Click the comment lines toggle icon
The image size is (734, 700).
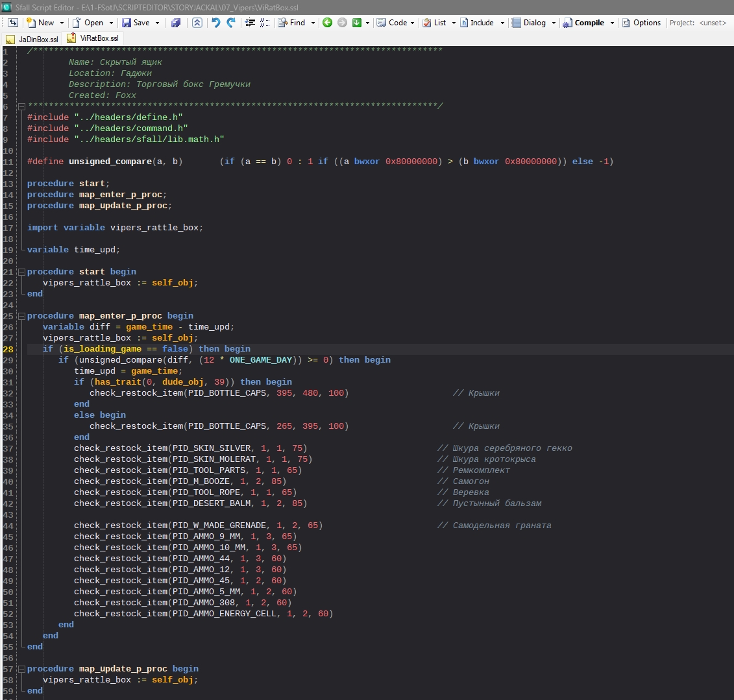coord(265,23)
